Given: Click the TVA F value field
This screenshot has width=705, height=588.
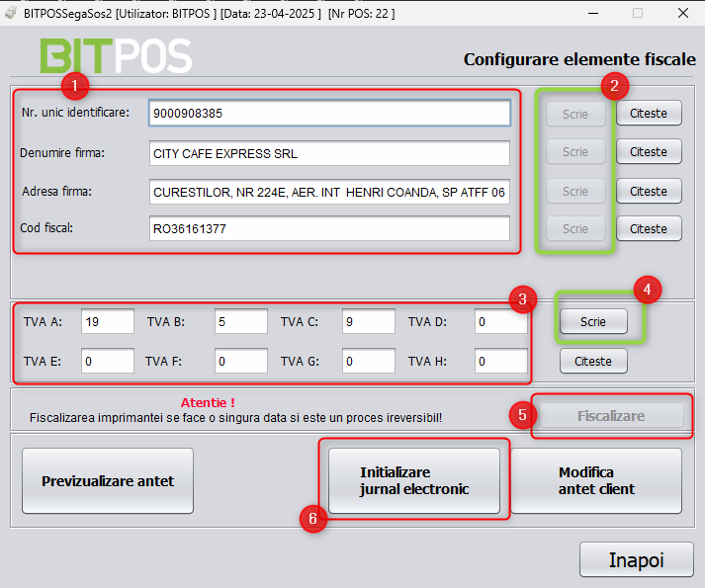Looking at the screenshot, I should point(241,361).
